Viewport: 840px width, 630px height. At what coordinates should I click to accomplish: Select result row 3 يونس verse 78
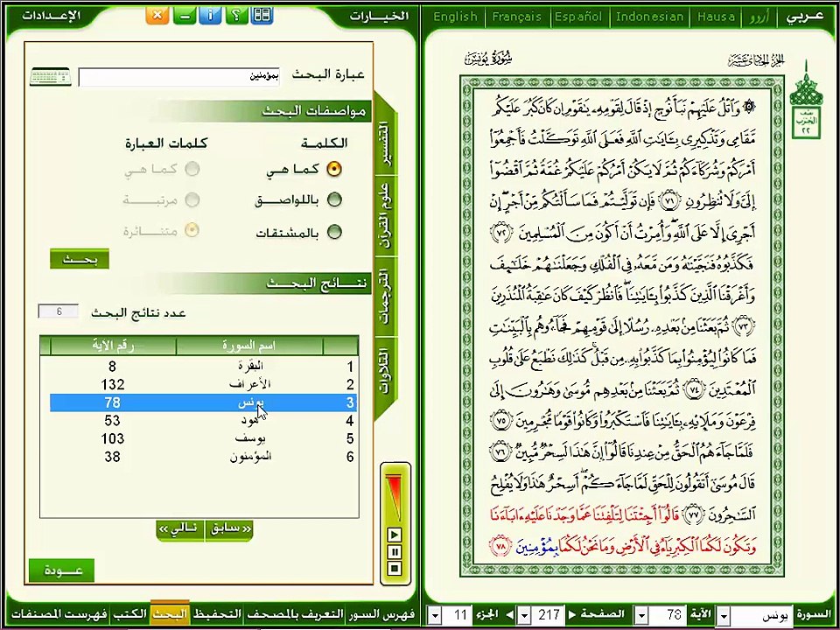[x=203, y=402]
